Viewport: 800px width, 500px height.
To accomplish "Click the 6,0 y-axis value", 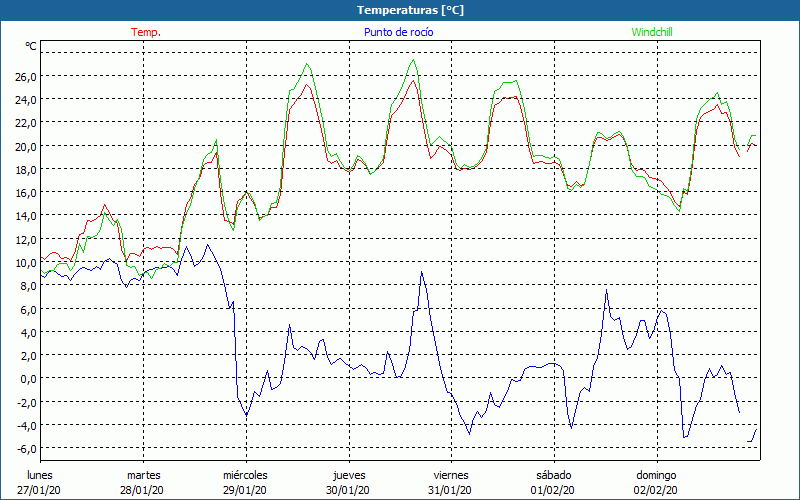I will tap(28, 310).
